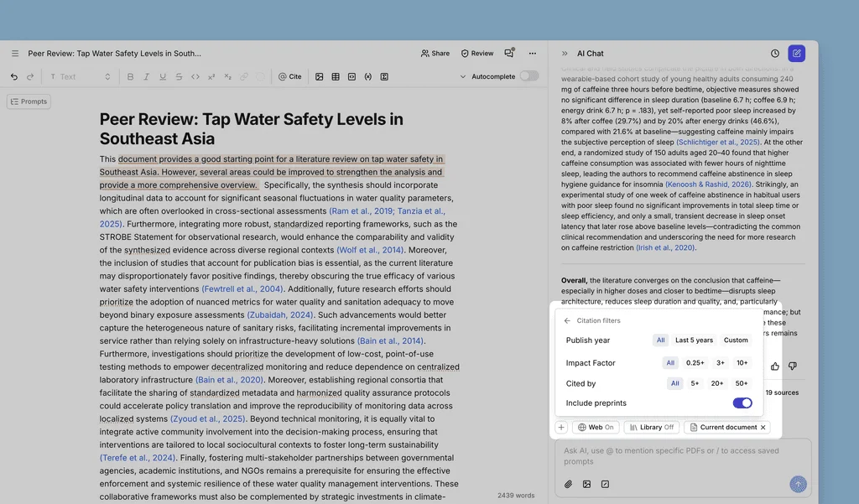Select Impact Factor 0.25+
The width and height of the screenshot is (859, 504).
click(x=695, y=362)
